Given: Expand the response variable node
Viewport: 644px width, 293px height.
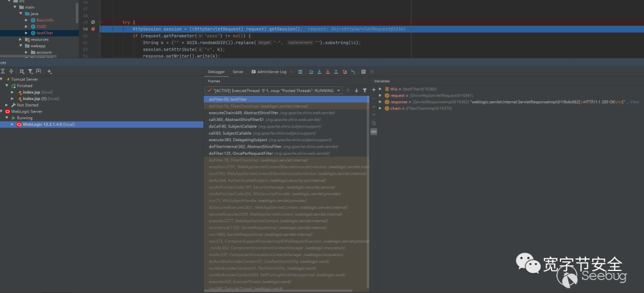Looking at the screenshot, I should 380,102.
